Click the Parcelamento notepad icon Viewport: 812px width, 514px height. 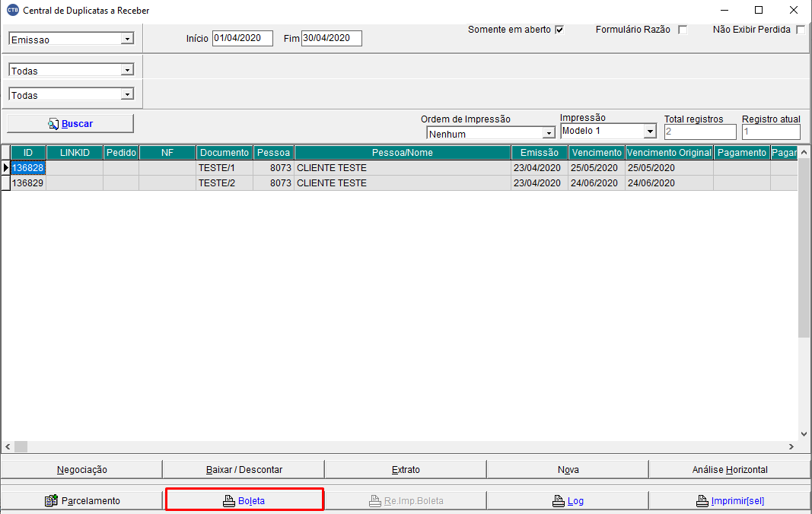click(x=51, y=500)
